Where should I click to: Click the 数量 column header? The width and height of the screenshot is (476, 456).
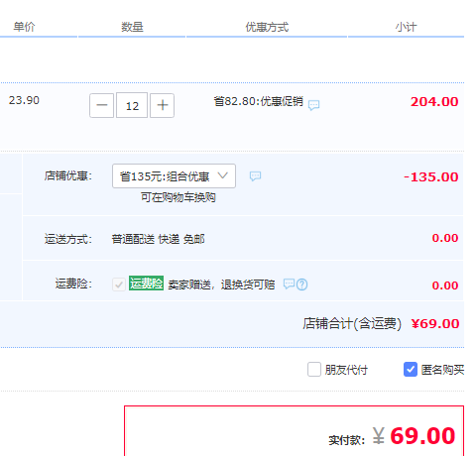tap(132, 27)
